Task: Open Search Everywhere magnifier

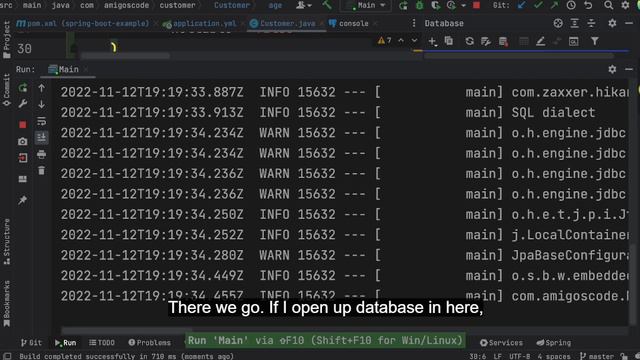Action: point(608,5)
